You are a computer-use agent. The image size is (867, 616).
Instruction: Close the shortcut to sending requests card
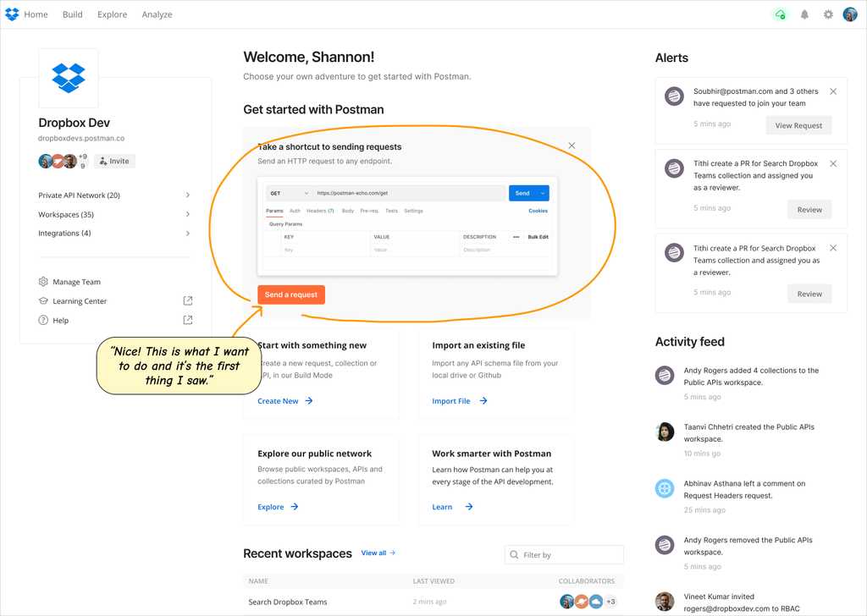(572, 146)
